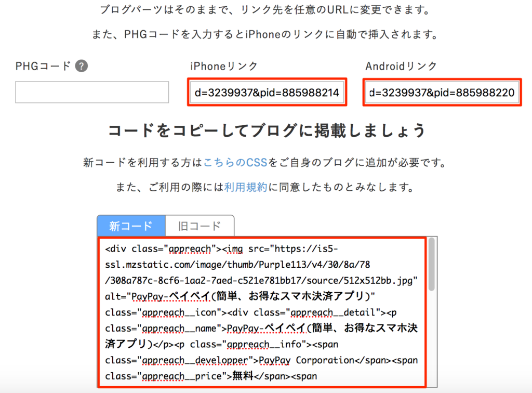Focus the empty PHGコード input field

[92, 92]
